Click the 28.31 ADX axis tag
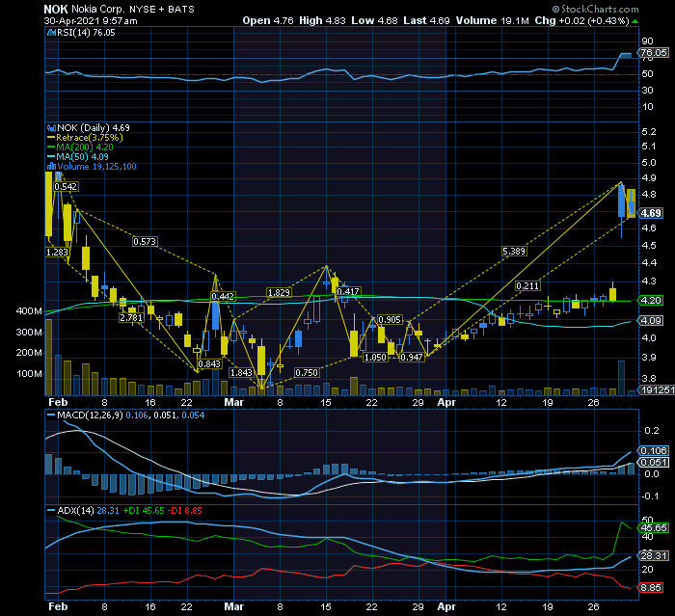Screen dimensions: 675x616 coord(654,555)
